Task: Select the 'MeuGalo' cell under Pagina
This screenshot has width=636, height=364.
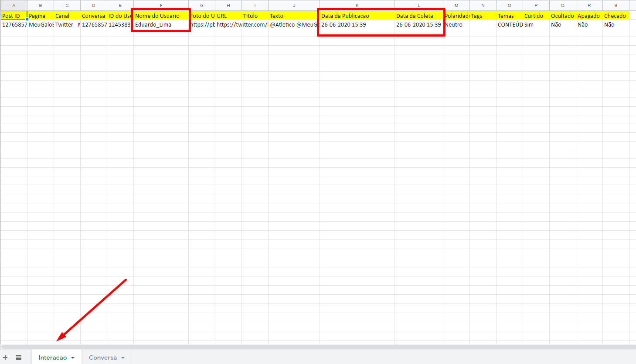Action: [41, 24]
